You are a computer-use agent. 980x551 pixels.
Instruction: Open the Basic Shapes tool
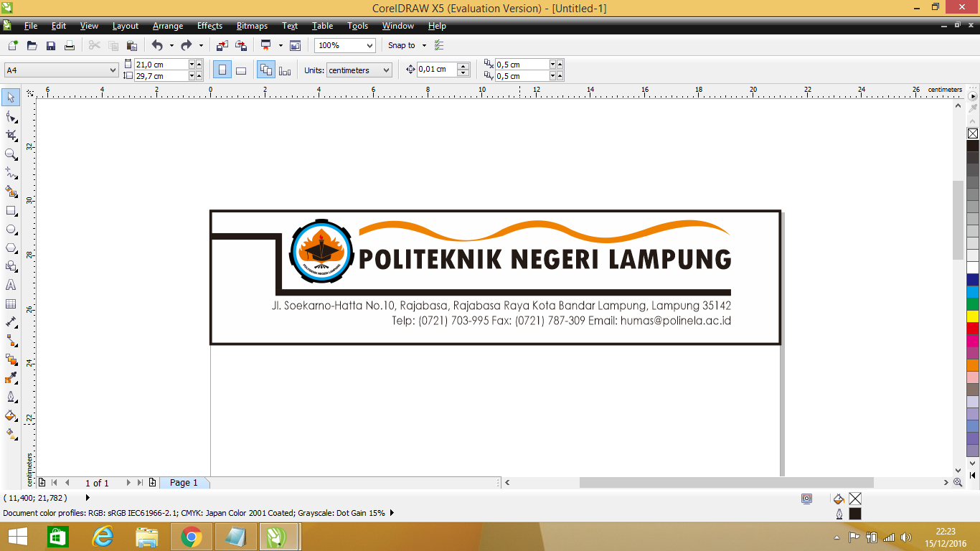(11, 266)
